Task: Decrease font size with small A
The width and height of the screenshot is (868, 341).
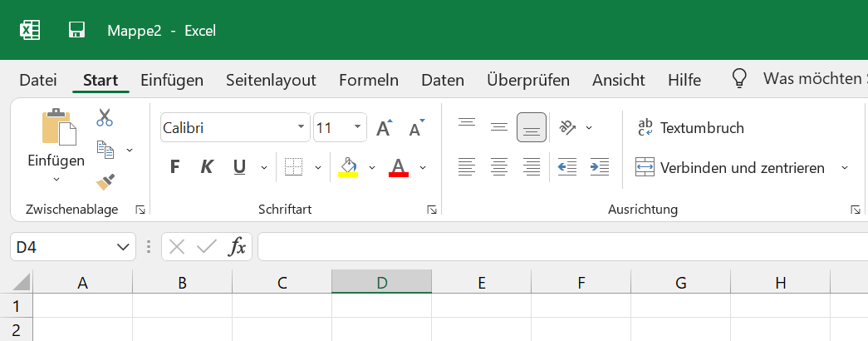Action: tap(417, 128)
